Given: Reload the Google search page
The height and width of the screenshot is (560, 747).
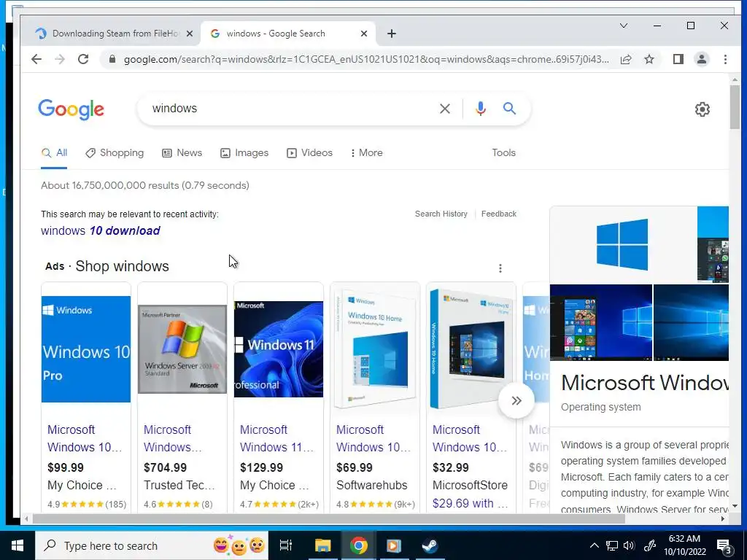Looking at the screenshot, I should point(83,59).
